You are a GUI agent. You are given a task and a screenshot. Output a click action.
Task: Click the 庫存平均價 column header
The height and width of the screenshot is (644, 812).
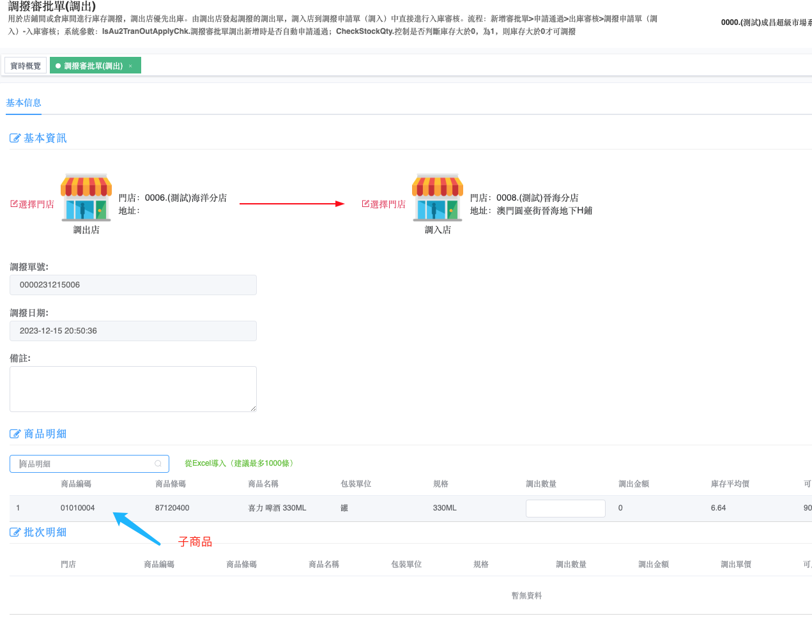point(730,484)
